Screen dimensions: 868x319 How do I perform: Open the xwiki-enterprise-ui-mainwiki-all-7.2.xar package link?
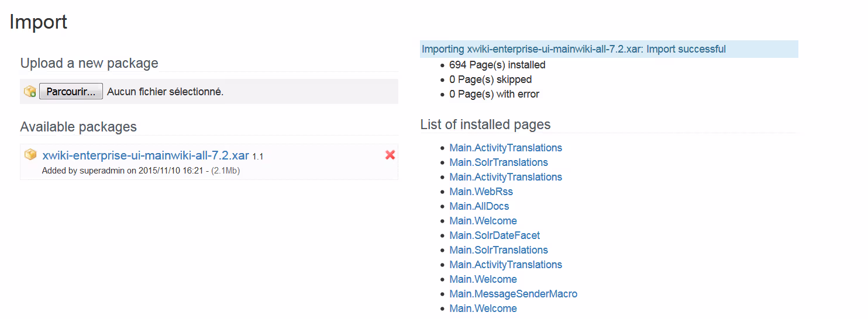(x=146, y=155)
